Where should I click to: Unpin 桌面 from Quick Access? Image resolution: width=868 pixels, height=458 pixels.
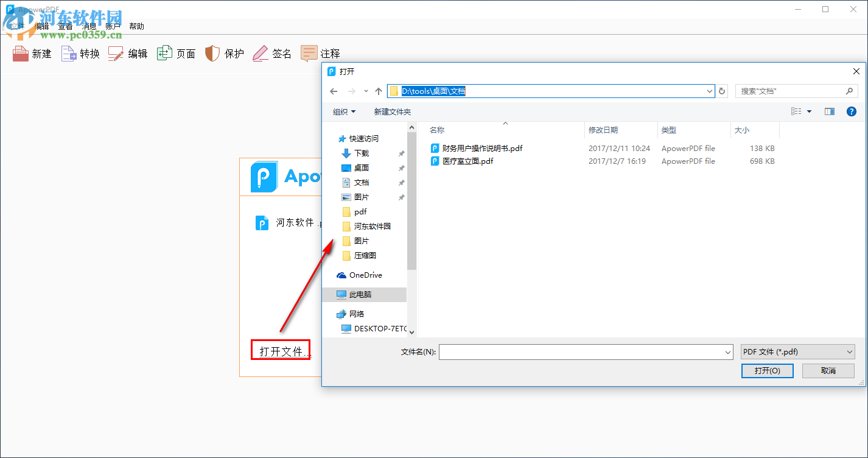(401, 167)
